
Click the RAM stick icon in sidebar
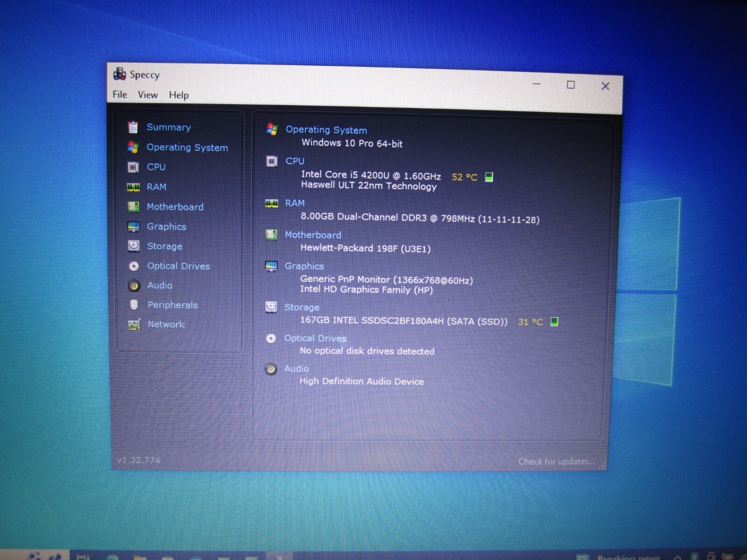click(x=133, y=187)
